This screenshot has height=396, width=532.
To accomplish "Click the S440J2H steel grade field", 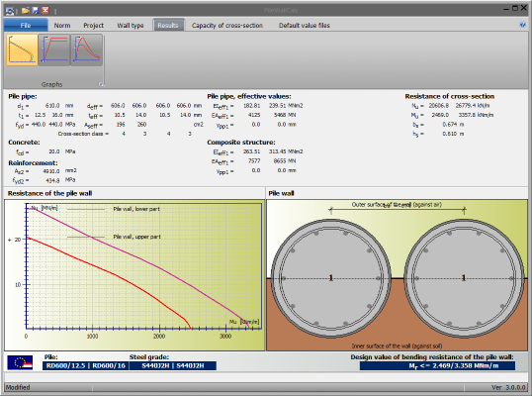I will pos(173,365).
